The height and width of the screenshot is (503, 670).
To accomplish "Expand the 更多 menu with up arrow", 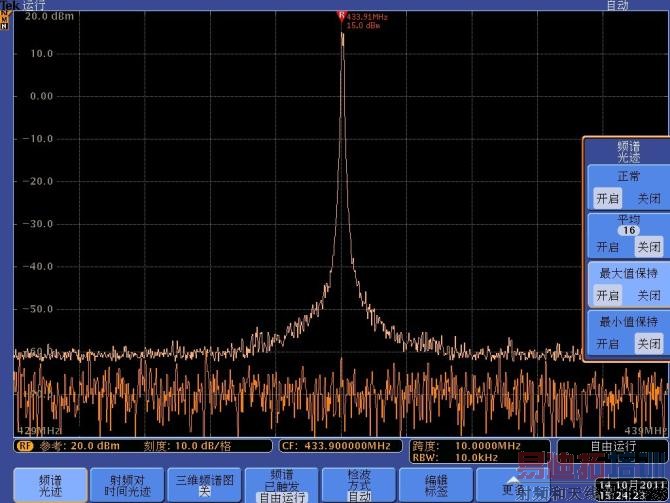I will click(x=513, y=485).
